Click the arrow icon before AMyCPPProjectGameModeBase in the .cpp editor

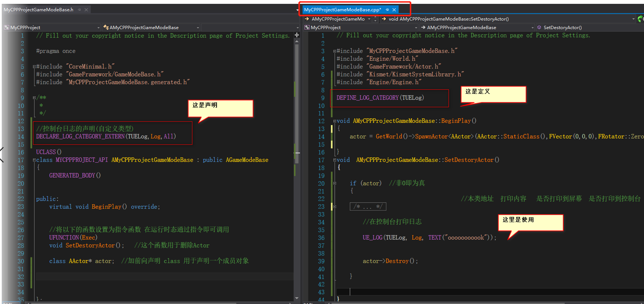423,27
